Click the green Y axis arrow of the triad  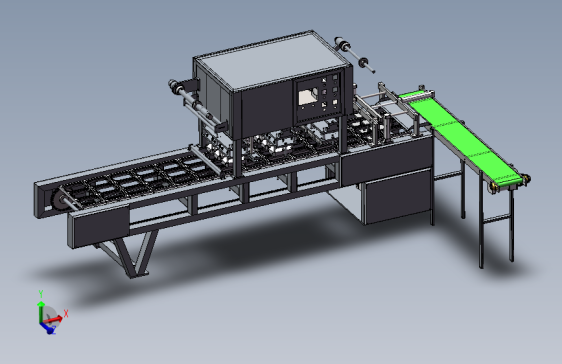click(41, 311)
